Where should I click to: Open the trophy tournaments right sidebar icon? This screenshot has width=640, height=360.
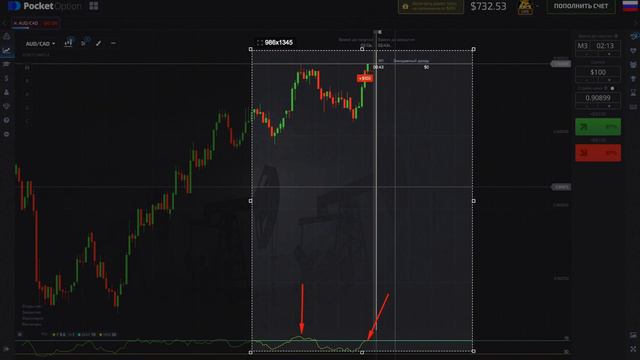(633, 78)
